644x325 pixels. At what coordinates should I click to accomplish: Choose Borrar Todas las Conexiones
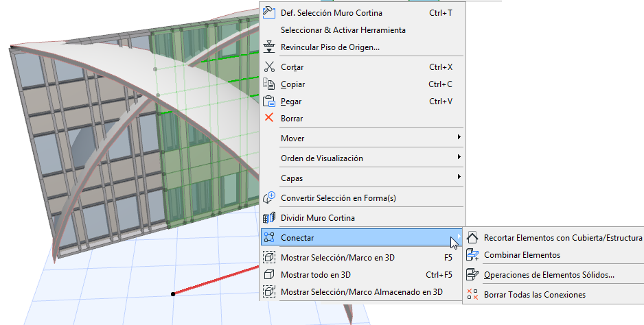(553, 295)
